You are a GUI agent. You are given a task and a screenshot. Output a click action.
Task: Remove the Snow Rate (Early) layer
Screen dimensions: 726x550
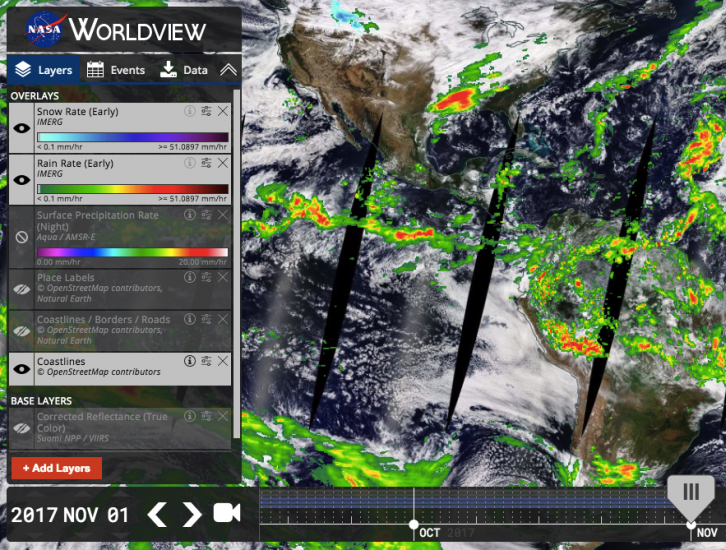[x=223, y=111]
